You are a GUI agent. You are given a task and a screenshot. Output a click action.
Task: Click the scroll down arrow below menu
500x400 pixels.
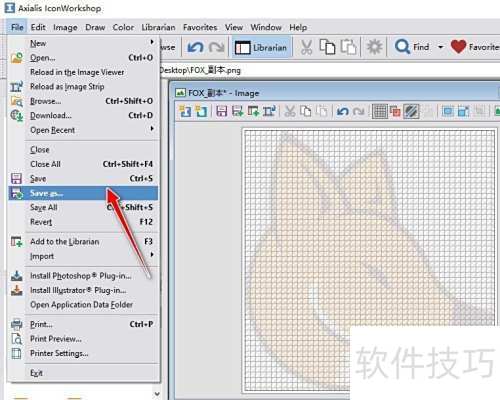click(157, 394)
